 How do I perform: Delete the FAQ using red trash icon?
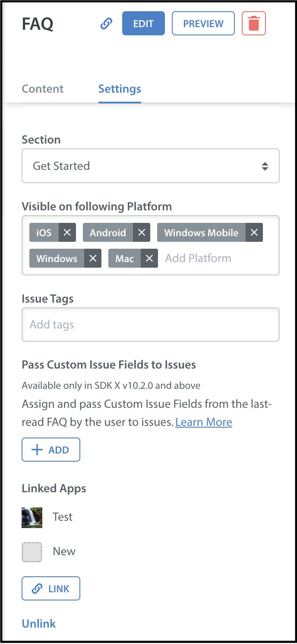coord(254,23)
